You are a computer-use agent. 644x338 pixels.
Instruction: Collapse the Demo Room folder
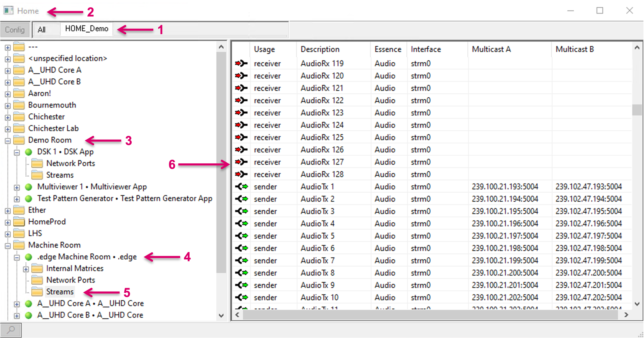[x=8, y=141]
